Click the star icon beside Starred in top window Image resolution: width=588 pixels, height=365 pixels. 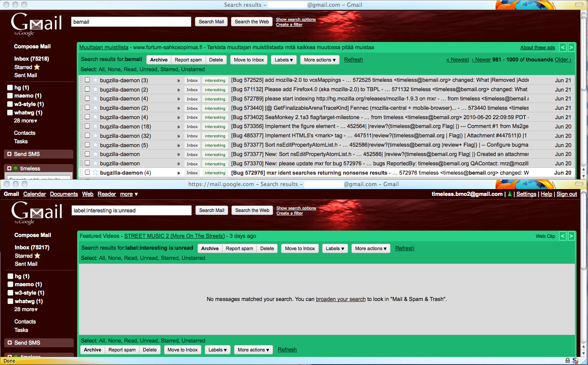click(x=37, y=67)
